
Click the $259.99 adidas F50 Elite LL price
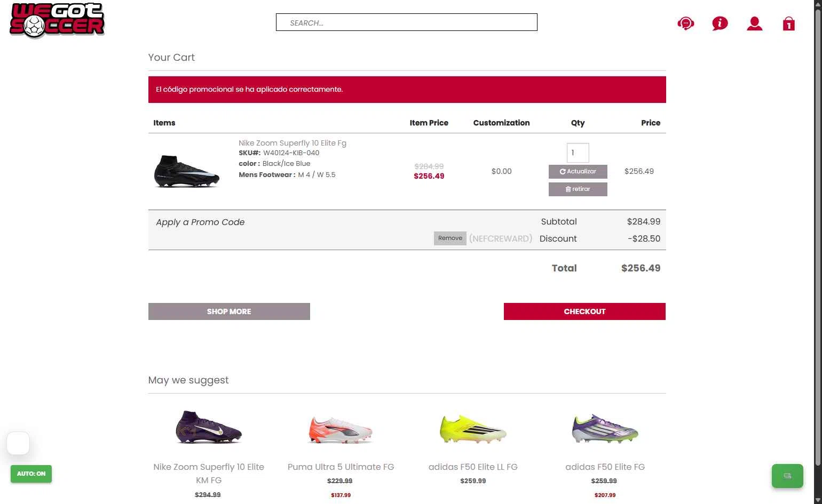coord(473,481)
